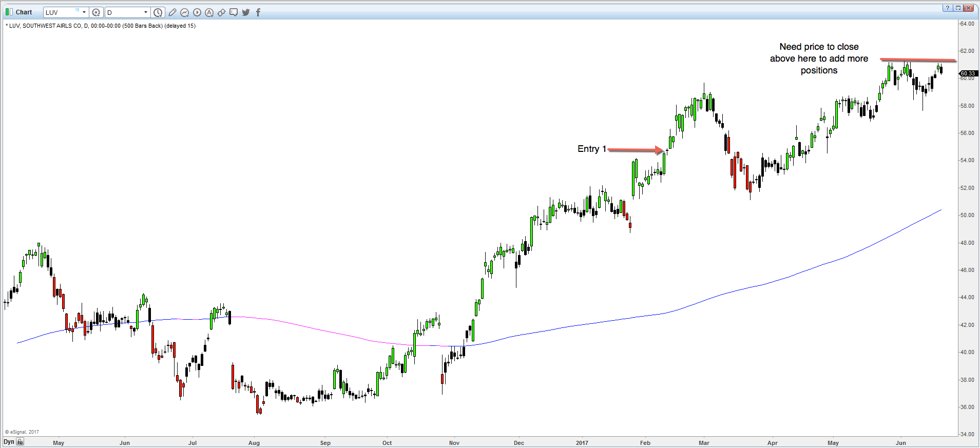Screen dimensions: 980x448
Task: Click the 58.00 price axis label
Action: (x=968, y=106)
